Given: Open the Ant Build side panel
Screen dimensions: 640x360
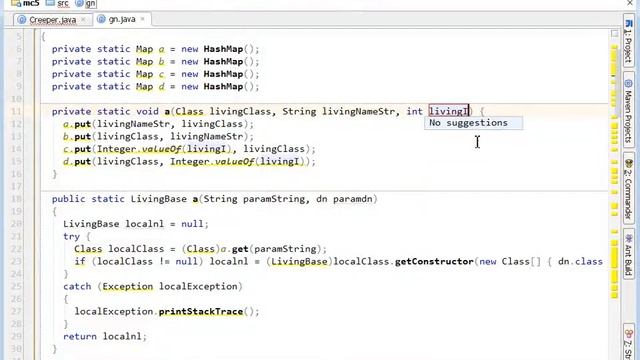Looking at the screenshot, I should (629, 255).
